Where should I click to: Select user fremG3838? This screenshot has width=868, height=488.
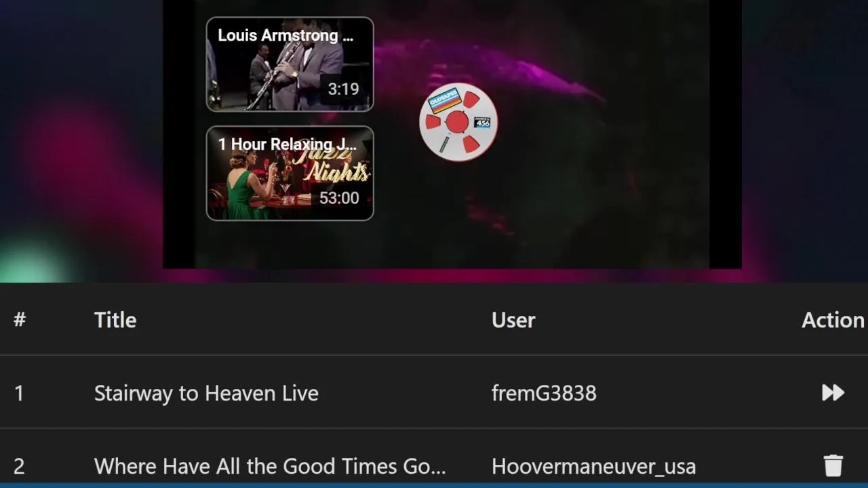click(544, 393)
